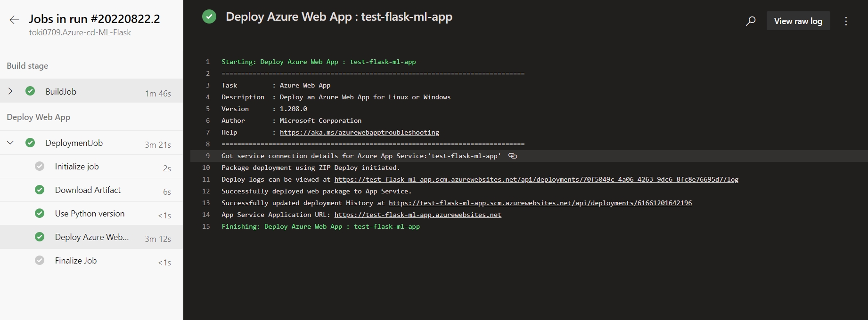Click the toki0709.Azure-cd-ML-Flask pipeline name

tap(80, 32)
